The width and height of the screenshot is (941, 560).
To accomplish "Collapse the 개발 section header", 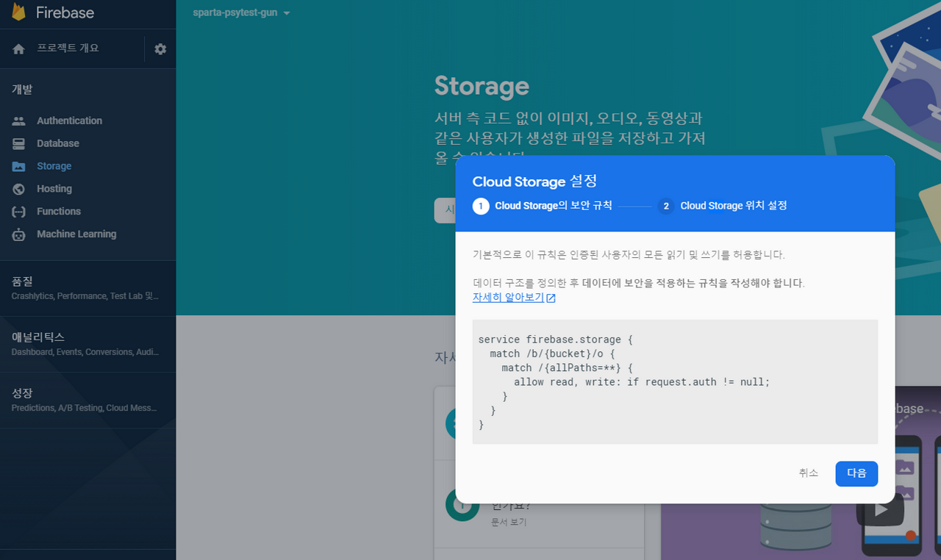I will point(22,90).
